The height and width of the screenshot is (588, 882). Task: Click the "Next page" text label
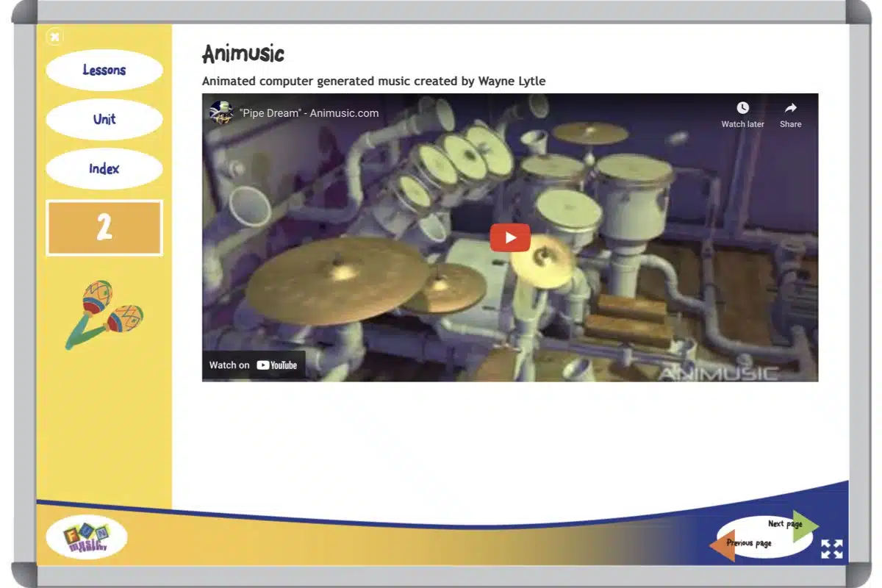pos(784,524)
